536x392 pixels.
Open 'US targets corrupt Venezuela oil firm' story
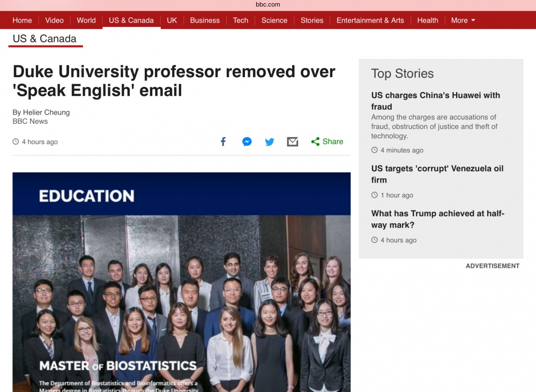click(437, 174)
